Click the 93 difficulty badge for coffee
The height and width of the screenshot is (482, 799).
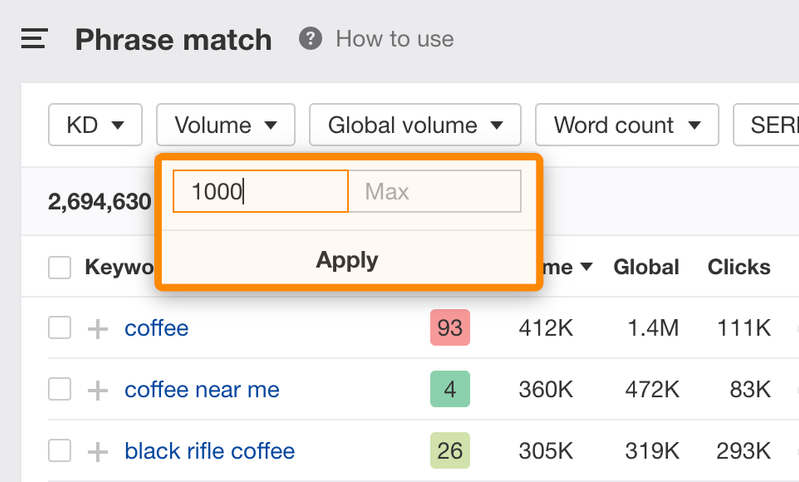pyautogui.click(x=450, y=328)
